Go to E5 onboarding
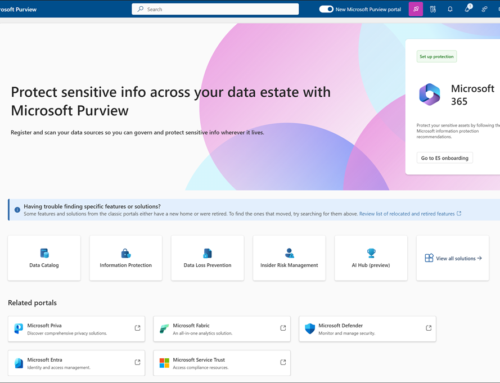 coord(444,158)
